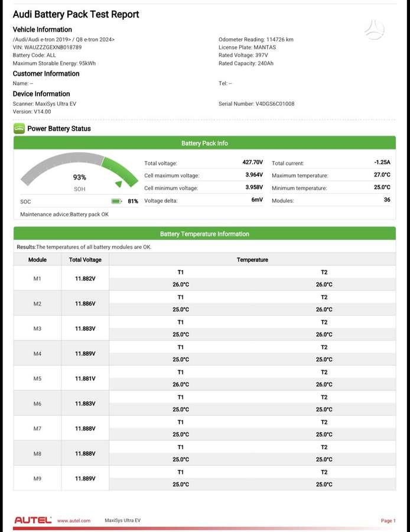Click the Module column header

pyautogui.click(x=37, y=259)
